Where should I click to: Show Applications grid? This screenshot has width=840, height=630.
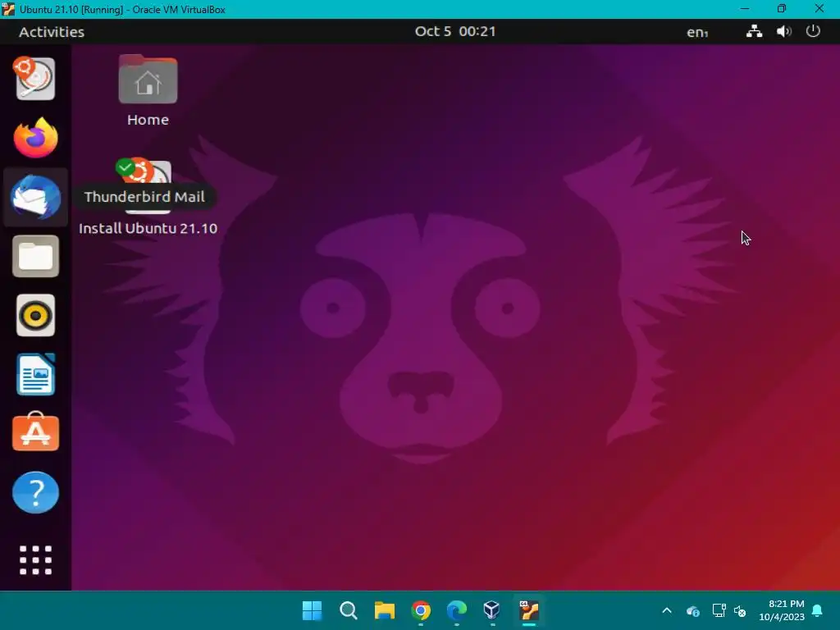click(x=35, y=559)
